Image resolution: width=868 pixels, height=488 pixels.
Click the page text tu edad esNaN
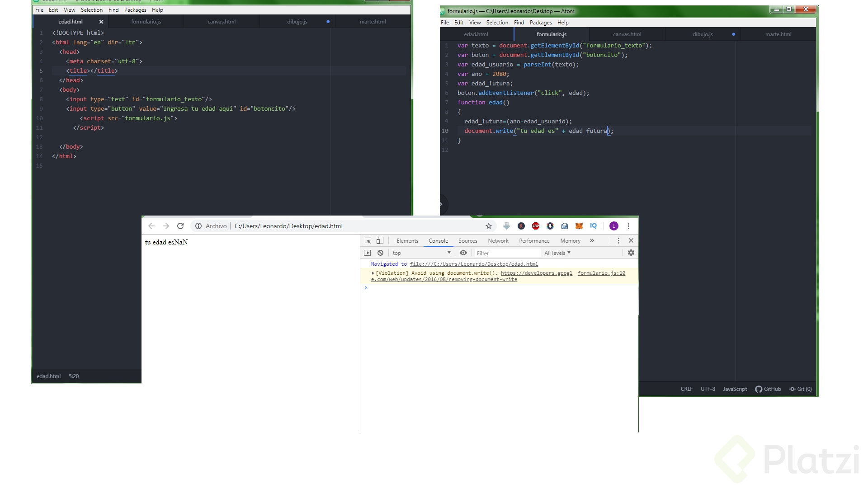tap(166, 242)
